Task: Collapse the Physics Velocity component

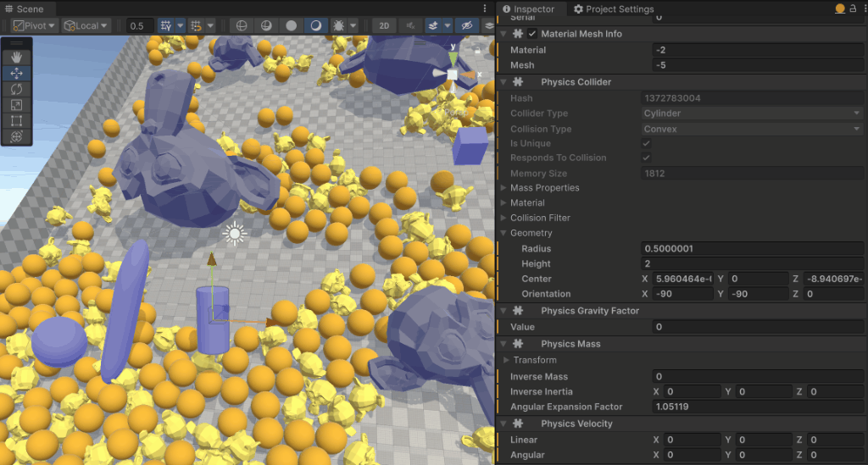Action: point(504,423)
